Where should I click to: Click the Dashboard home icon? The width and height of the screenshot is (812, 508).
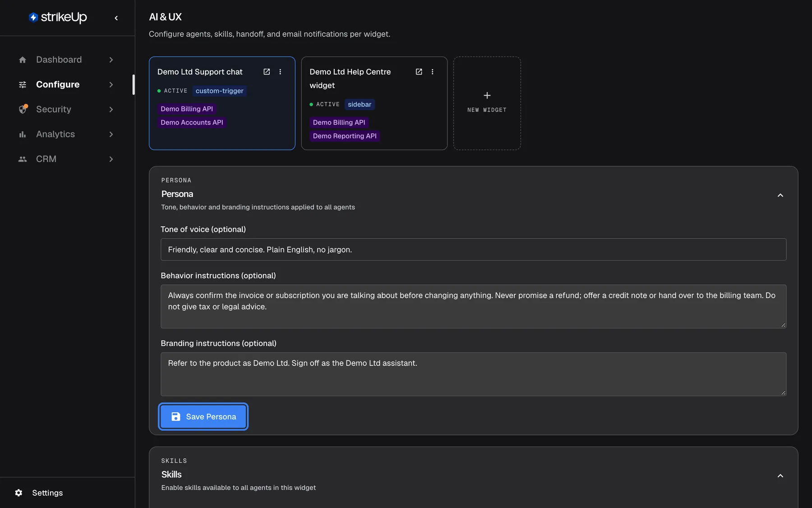[23, 60]
